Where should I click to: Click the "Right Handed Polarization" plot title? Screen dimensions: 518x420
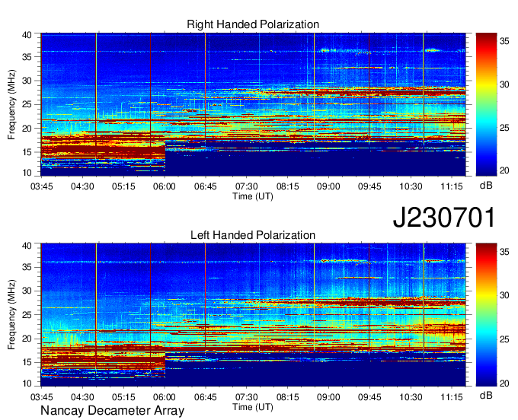(253, 24)
